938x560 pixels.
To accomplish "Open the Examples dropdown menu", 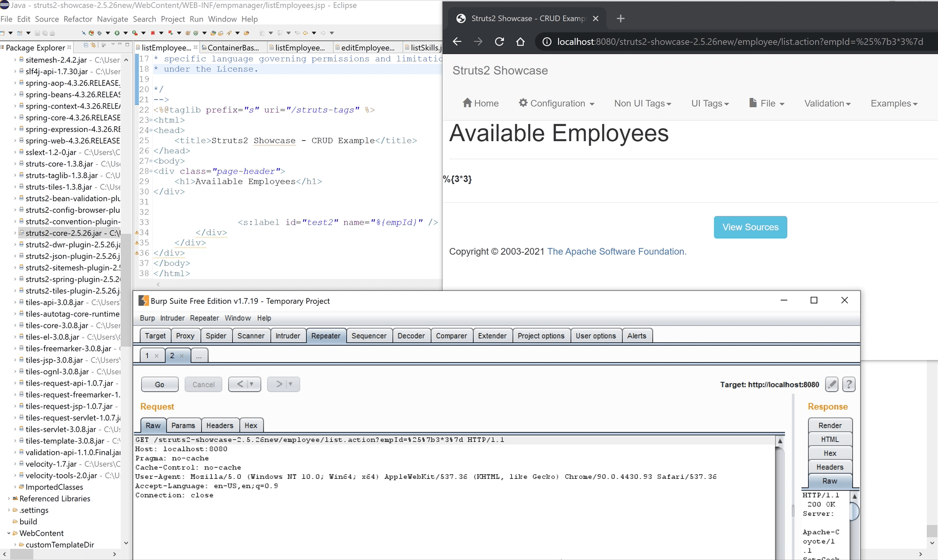I will [893, 103].
